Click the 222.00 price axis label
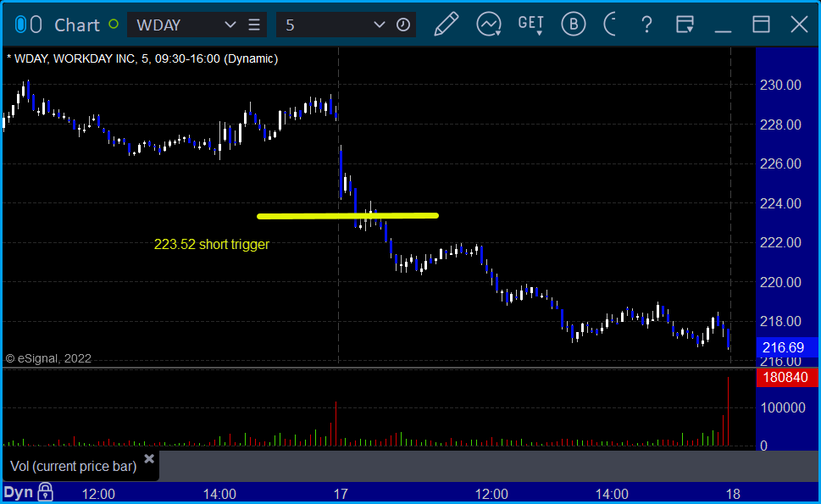The image size is (821, 504). [x=780, y=242]
